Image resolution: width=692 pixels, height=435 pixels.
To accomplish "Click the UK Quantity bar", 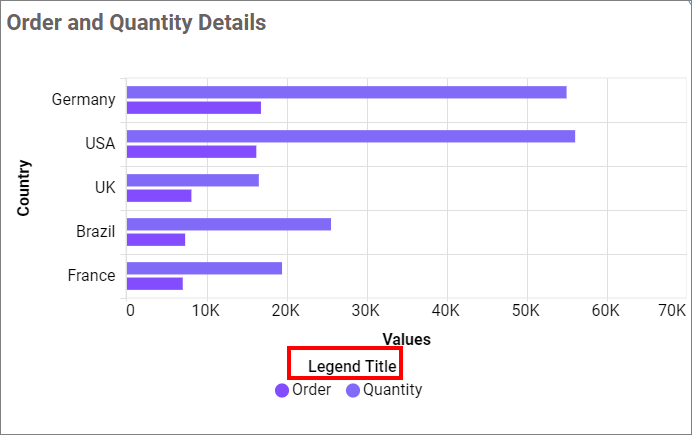I will click(x=192, y=180).
